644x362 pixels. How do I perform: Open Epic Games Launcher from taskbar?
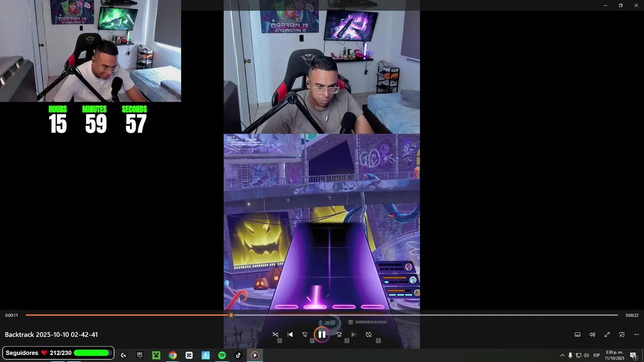click(140, 355)
